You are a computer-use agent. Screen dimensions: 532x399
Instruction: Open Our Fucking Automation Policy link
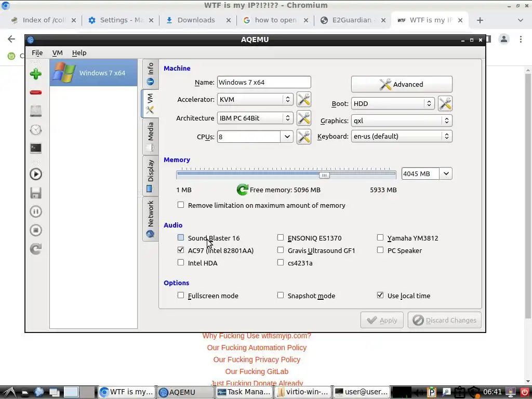[257, 348]
